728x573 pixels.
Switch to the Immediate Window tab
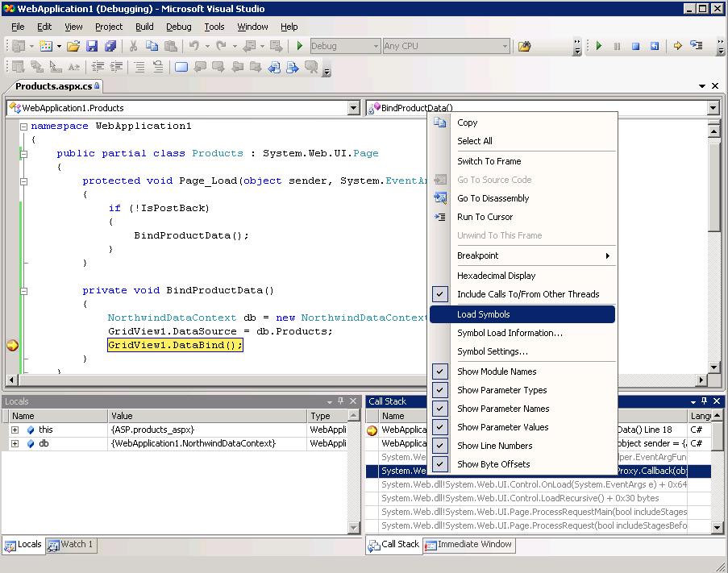pyautogui.click(x=469, y=545)
